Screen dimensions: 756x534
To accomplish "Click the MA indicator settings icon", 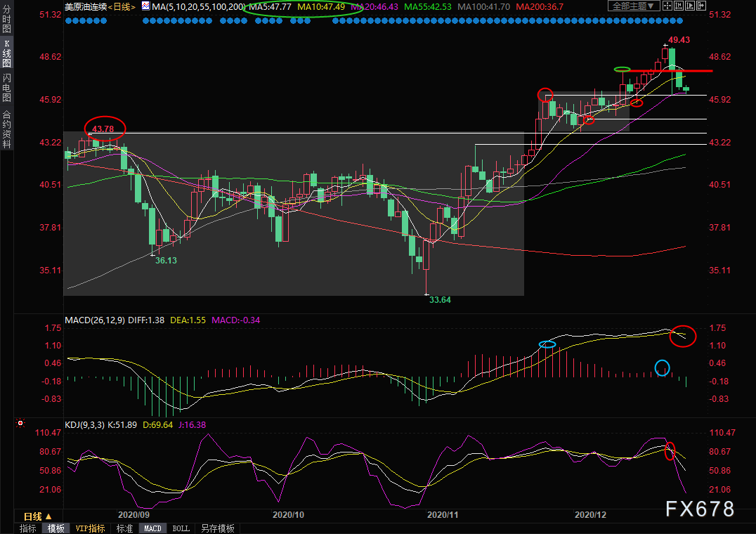I will tap(145, 6).
